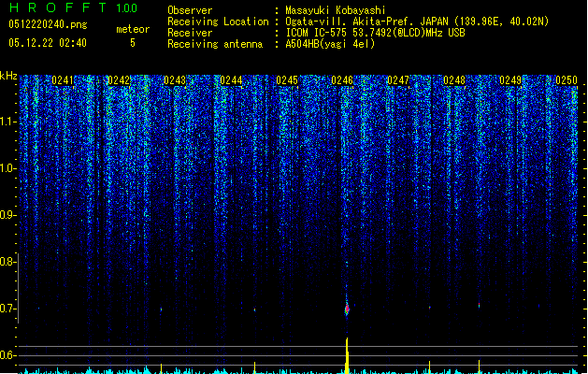The height and width of the screenshot is (374, 588).
Task: Click the tallest yellow intensity spike
Action: [x=347, y=355]
